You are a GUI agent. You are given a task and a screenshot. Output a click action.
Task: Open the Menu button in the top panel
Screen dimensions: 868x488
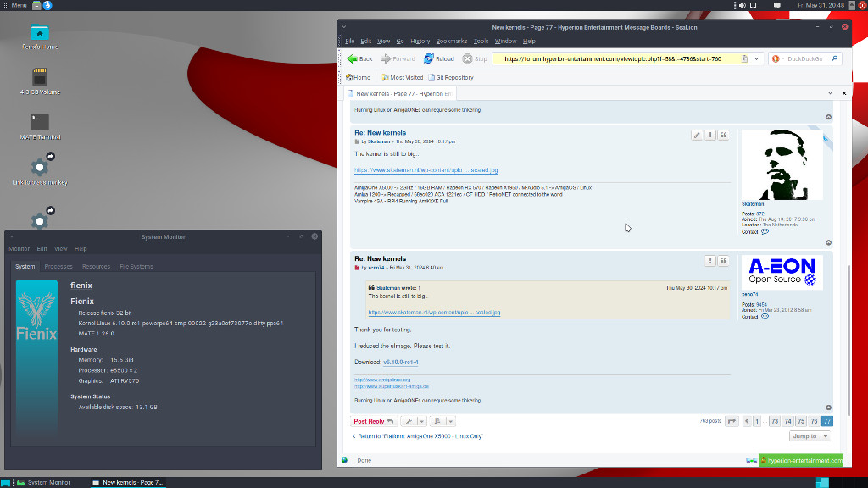15,6
